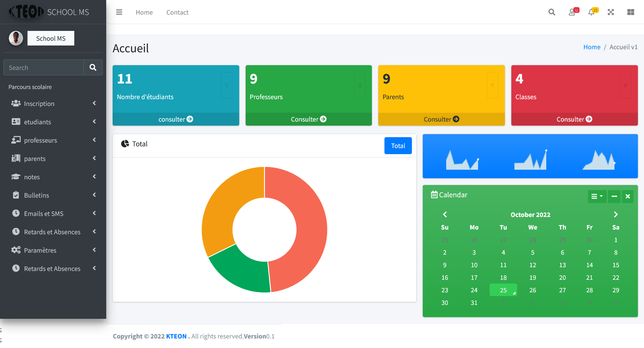
Task: Select highlighted day 25 in calendar
Action: (503, 290)
